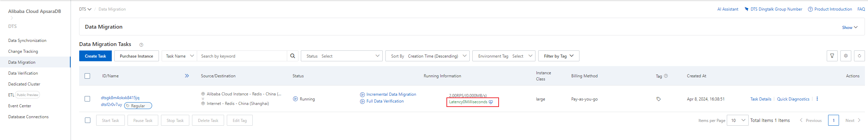Click the search magnifier icon
Screen dimensions: 868x140
click(292, 56)
